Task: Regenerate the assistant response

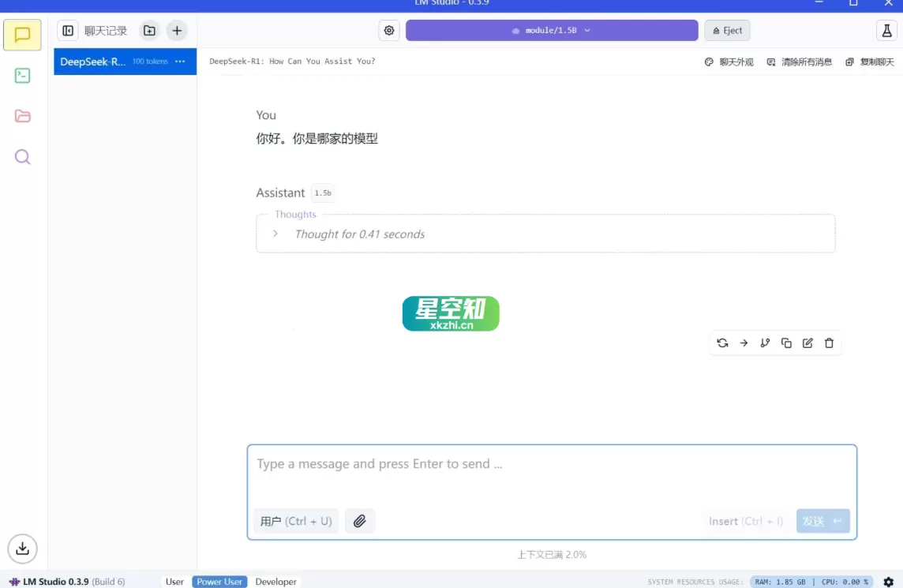Action: pos(722,343)
